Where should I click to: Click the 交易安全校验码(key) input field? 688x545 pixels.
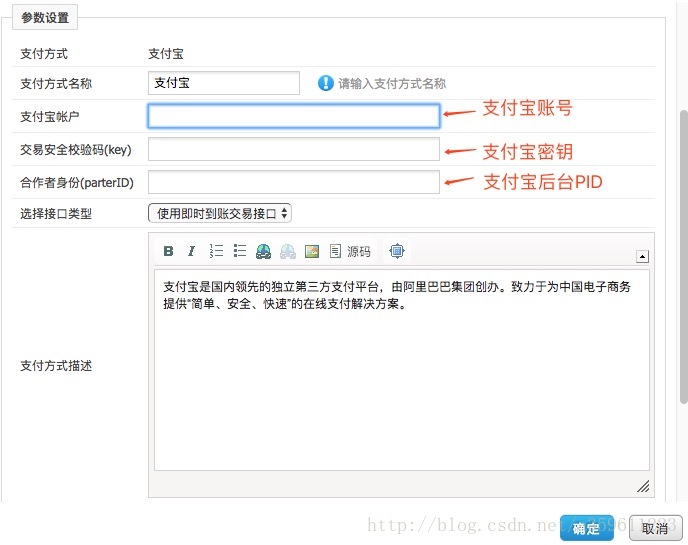294,149
